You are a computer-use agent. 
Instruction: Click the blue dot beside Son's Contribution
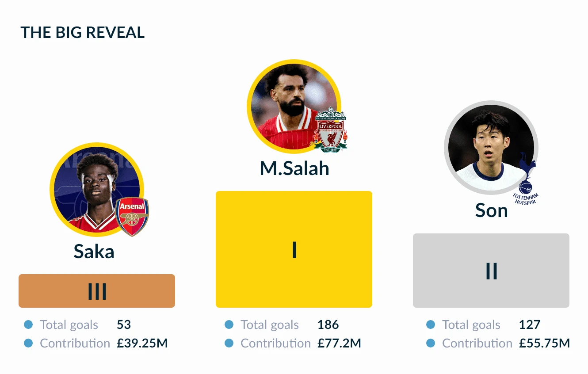coord(431,343)
